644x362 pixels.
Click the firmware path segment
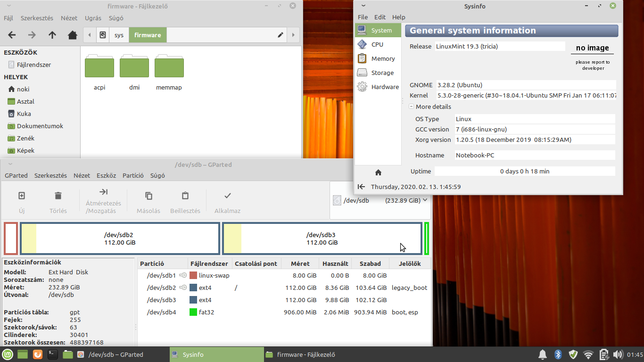point(148,35)
